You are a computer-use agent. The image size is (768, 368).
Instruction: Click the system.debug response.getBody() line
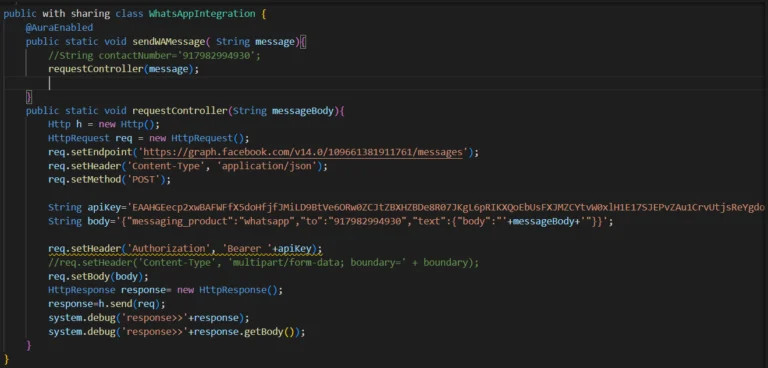(x=176, y=332)
